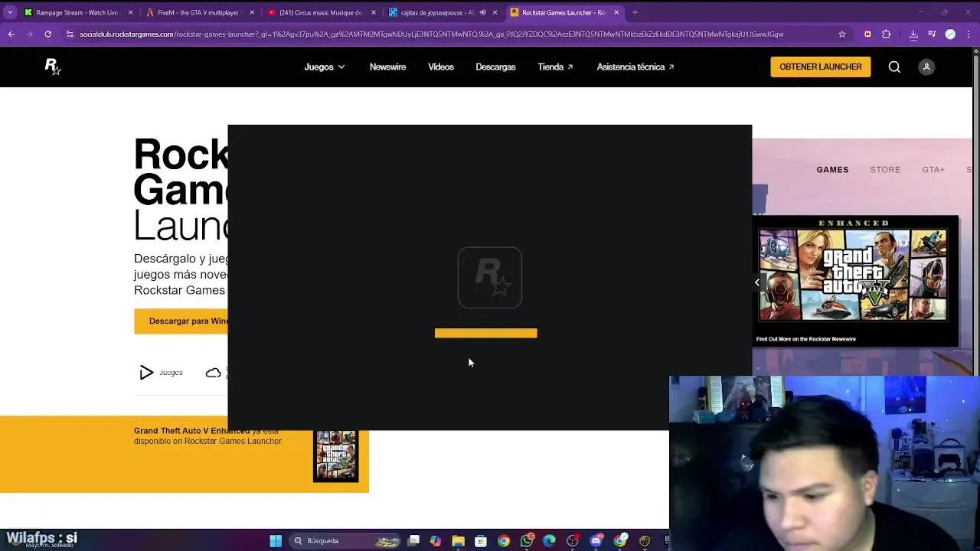Open Microsoft Store from the taskbar
Image resolution: width=980 pixels, height=551 pixels.
(x=481, y=541)
